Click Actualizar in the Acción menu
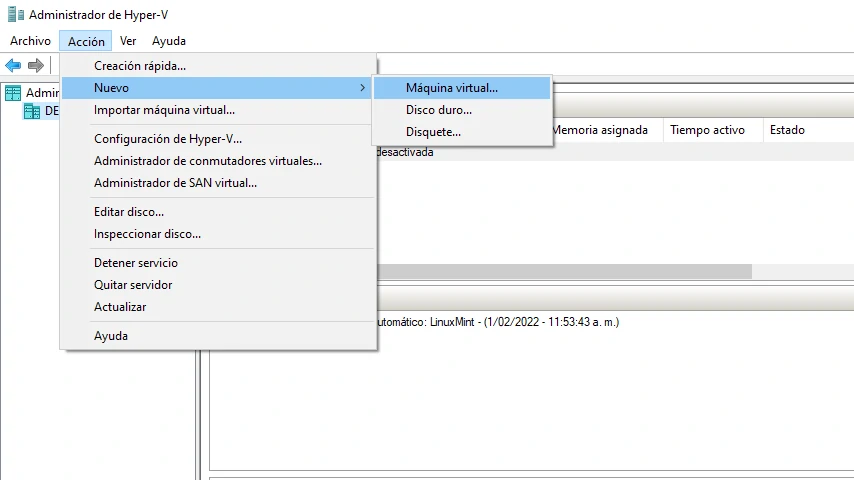 point(218,307)
